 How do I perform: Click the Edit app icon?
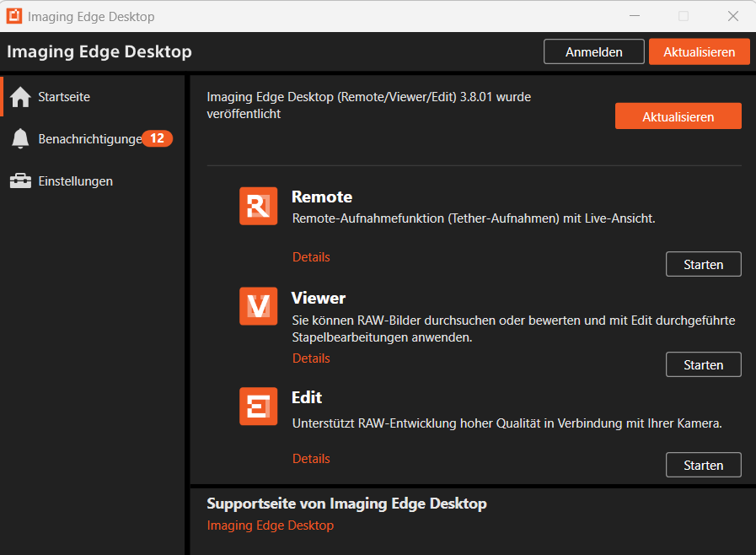point(259,407)
